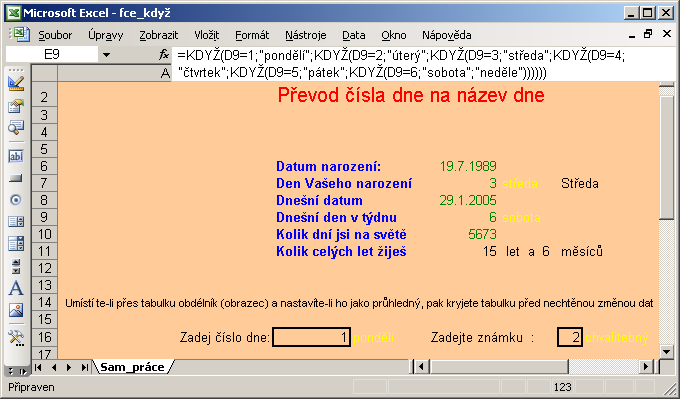Click the fx Insert Function icon

163,55
